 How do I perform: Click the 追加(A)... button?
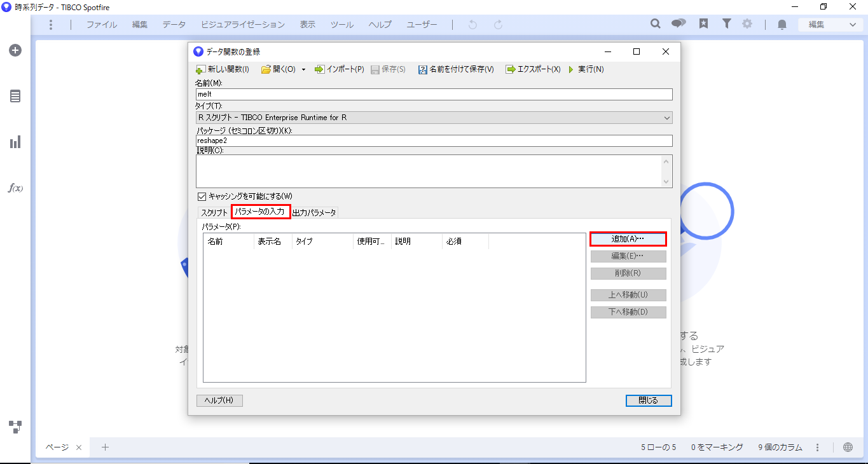[x=628, y=239]
